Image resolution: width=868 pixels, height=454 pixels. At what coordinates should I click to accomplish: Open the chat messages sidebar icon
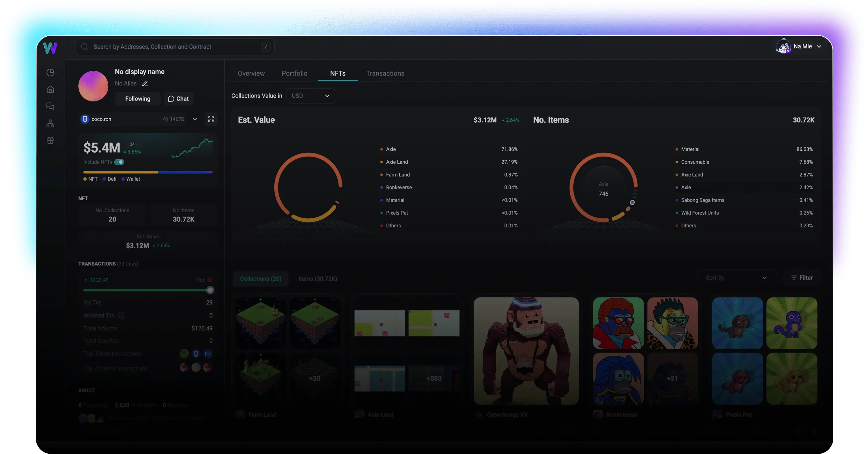(50, 106)
